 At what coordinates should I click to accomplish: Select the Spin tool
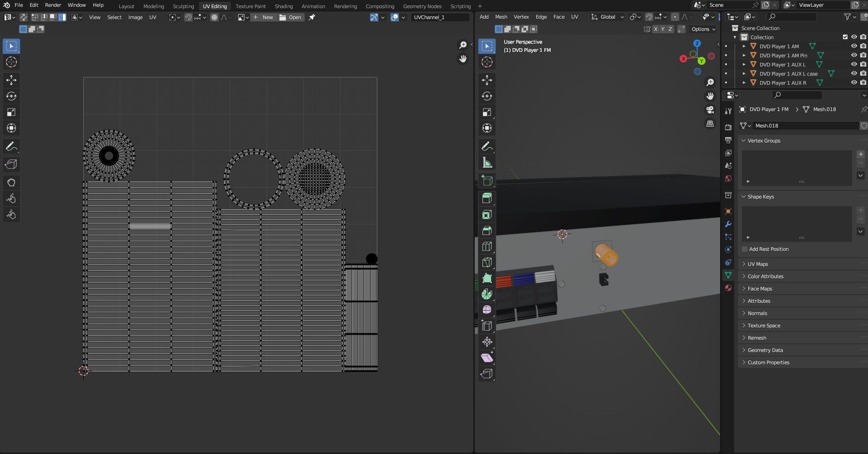tap(487, 294)
